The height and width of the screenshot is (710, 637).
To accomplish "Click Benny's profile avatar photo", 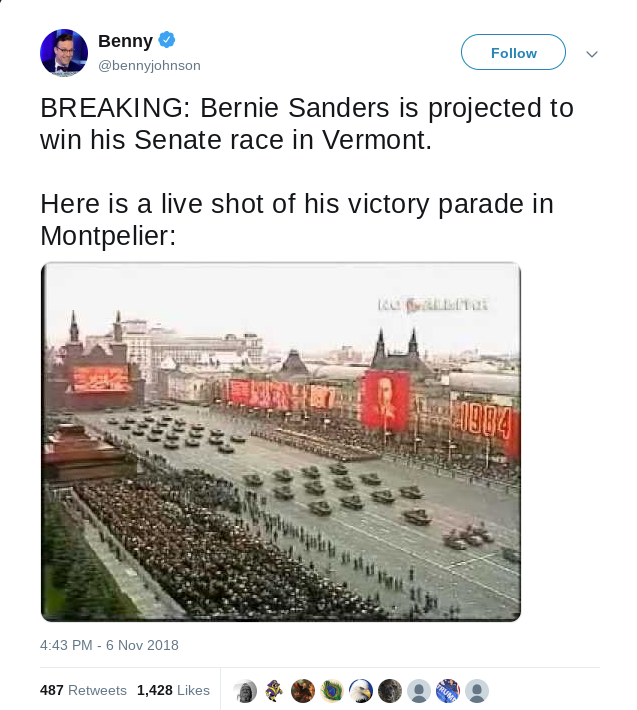I will click(x=64, y=53).
